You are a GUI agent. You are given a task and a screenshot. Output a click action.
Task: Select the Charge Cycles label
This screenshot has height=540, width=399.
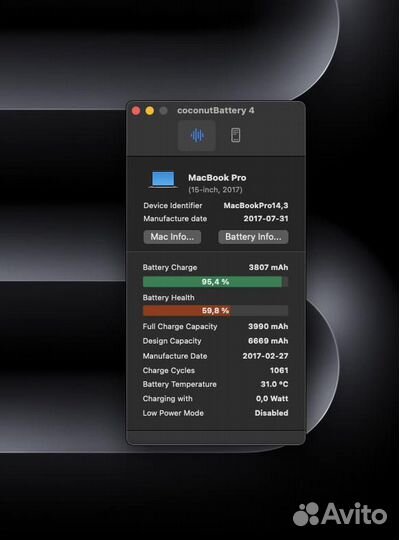pos(169,371)
